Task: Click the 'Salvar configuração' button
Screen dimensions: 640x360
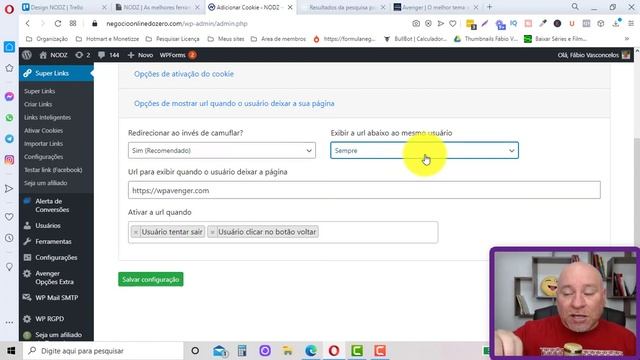Action: 151,280
